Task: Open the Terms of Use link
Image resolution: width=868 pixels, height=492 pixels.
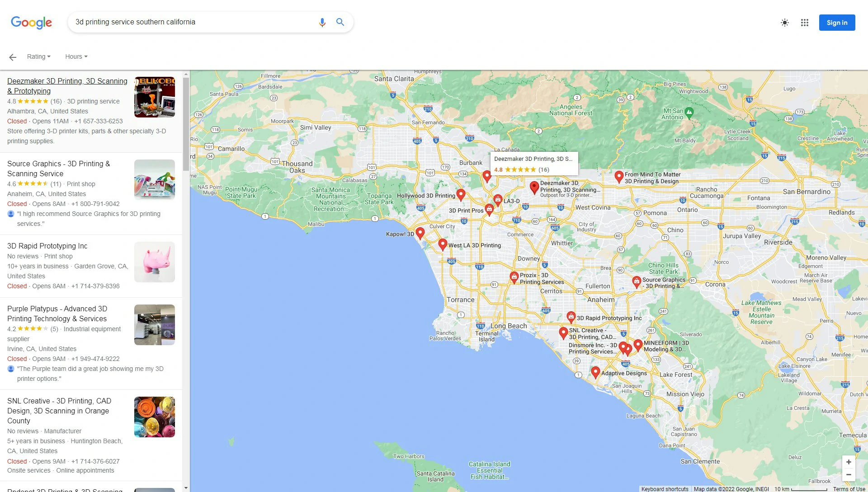Action: [849, 489]
